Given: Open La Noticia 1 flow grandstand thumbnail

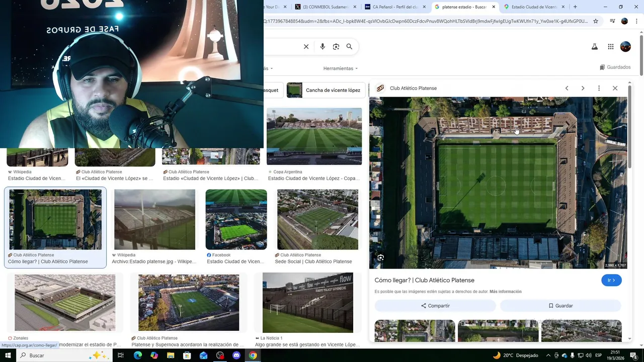Looking at the screenshot, I should 308,303.
